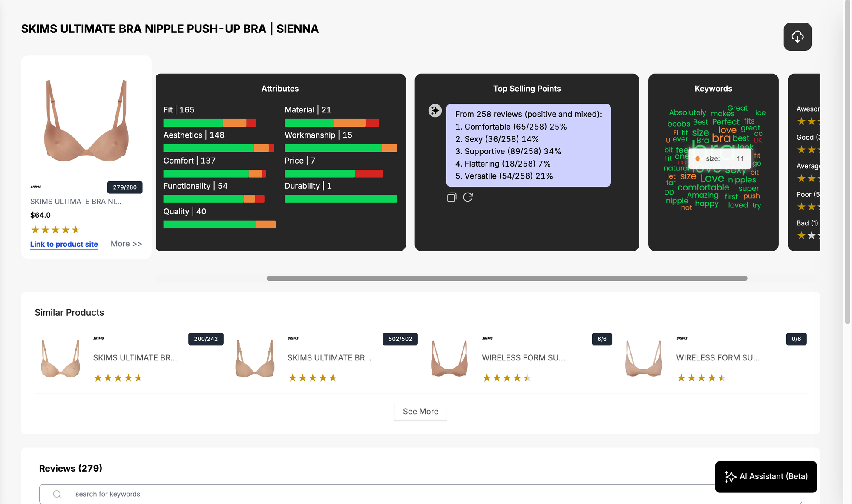Viewport: 852px width, 504px height.
Task: Click the Similar Products heading
Action: click(x=69, y=312)
